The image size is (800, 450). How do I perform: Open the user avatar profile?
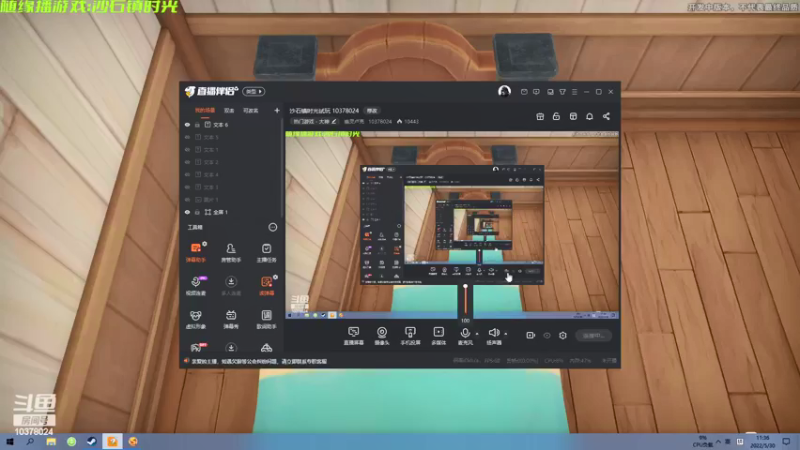504,91
